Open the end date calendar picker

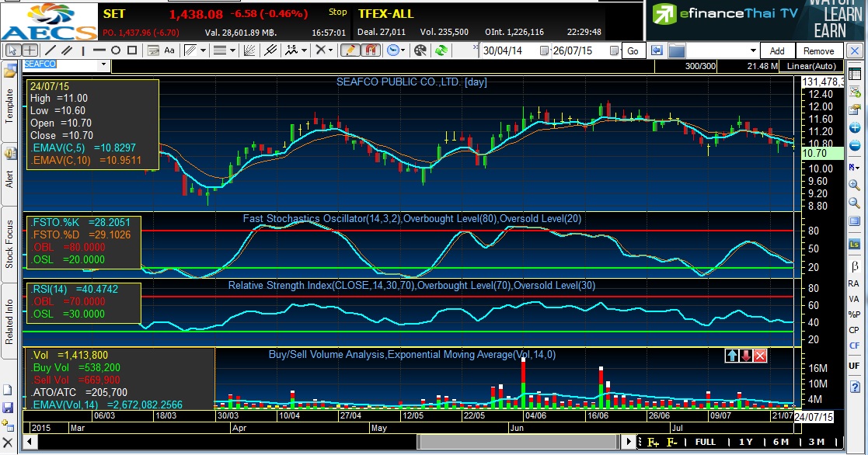[x=614, y=51]
